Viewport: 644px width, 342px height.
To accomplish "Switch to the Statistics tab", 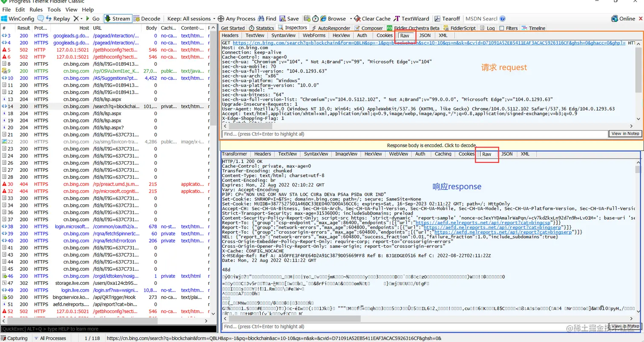I will pos(262,28).
